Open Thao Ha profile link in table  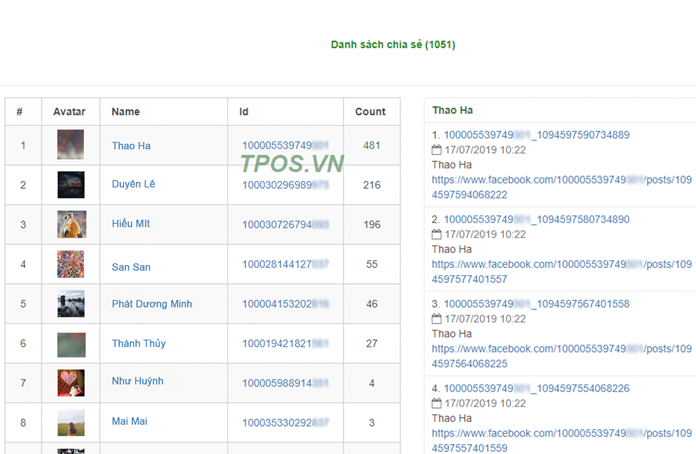click(x=131, y=146)
